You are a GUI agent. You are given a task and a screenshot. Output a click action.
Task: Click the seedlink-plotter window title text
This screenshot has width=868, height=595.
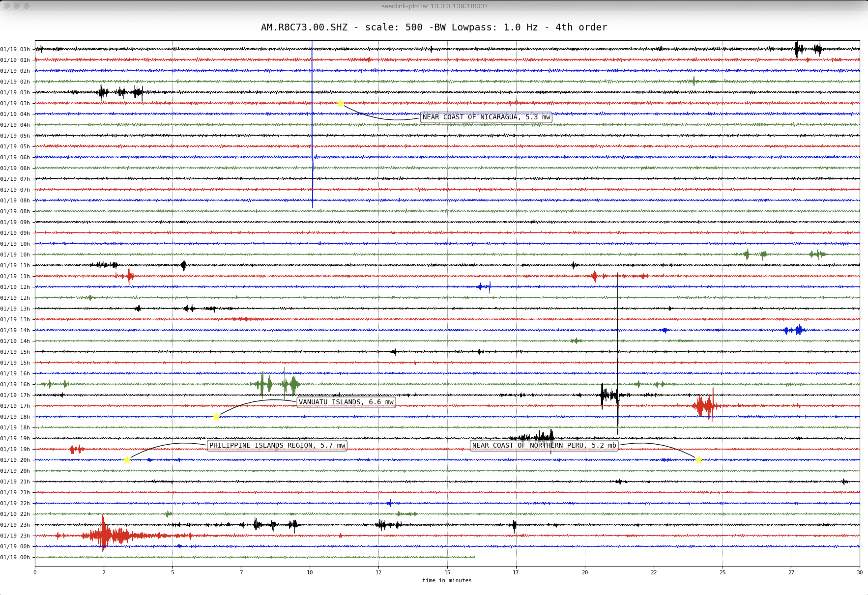pos(434,6)
